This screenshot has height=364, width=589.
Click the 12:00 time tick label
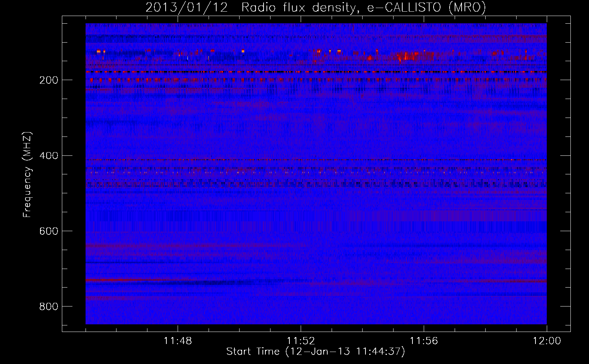point(547,341)
